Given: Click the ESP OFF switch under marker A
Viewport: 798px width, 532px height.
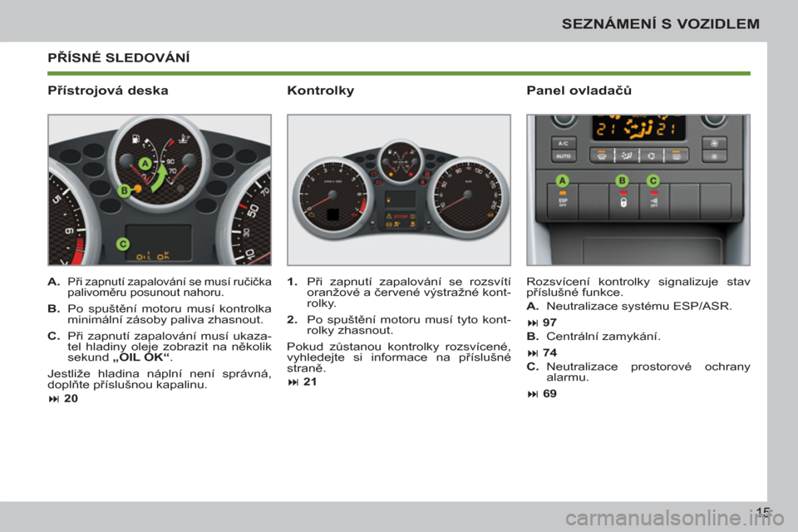Looking at the screenshot, I should [563, 202].
